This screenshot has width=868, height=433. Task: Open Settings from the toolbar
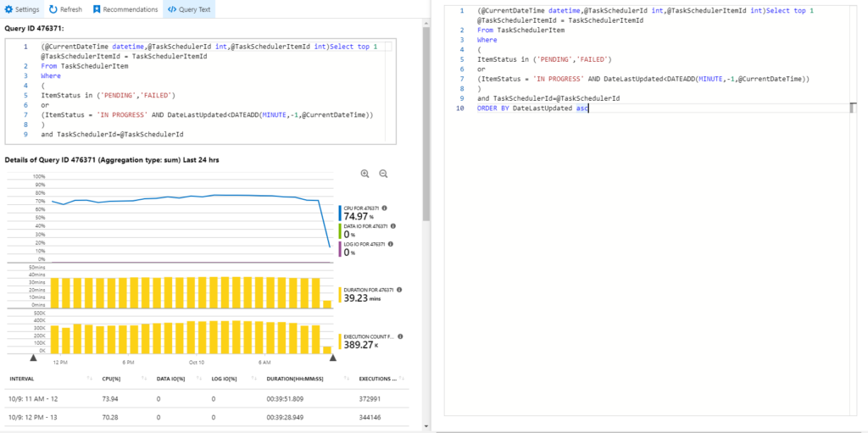[x=21, y=9]
